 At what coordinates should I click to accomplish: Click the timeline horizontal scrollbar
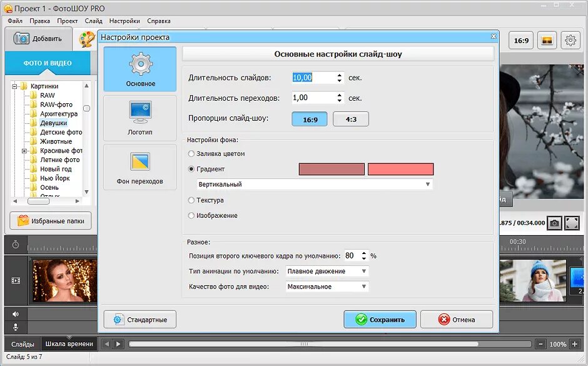point(304,344)
